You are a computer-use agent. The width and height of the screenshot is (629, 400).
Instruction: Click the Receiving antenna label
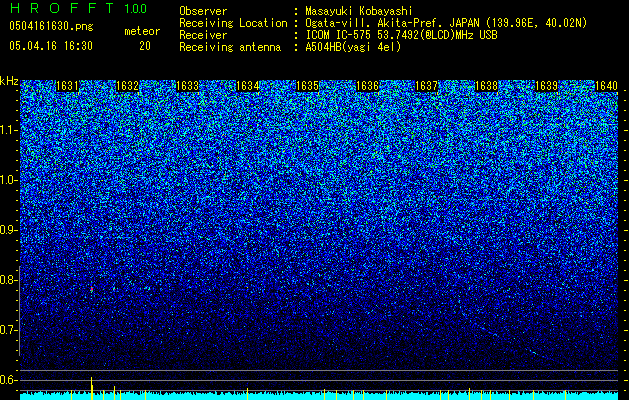pyautogui.click(x=230, y=47)
